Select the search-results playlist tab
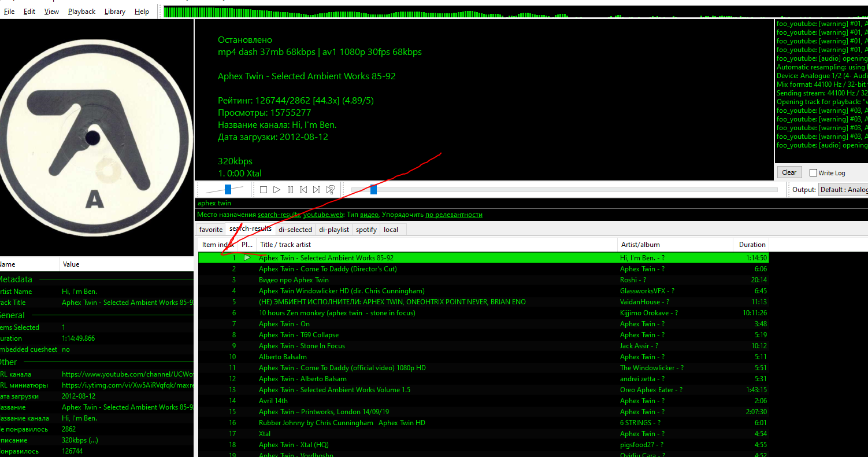868x457 pixels. (x=250, y=228)
